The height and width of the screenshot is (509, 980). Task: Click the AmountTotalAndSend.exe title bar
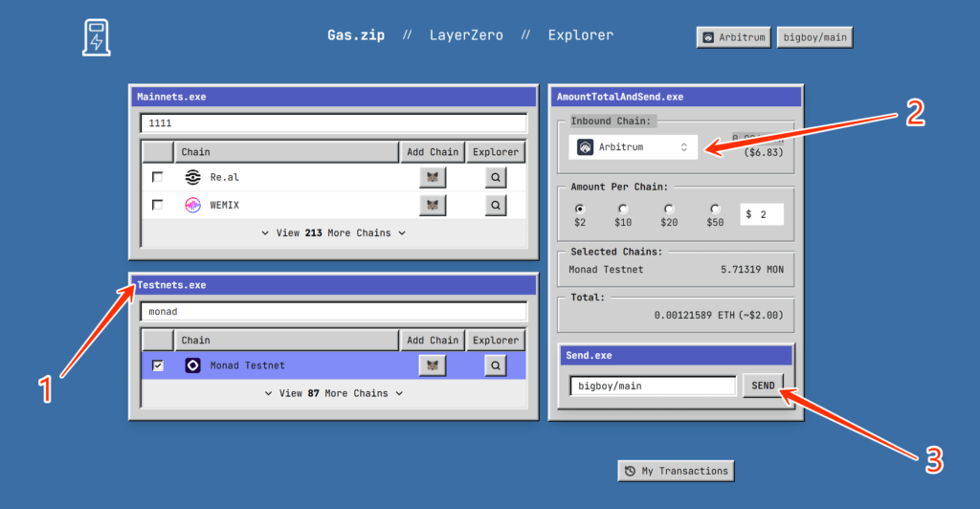(677, 97)
